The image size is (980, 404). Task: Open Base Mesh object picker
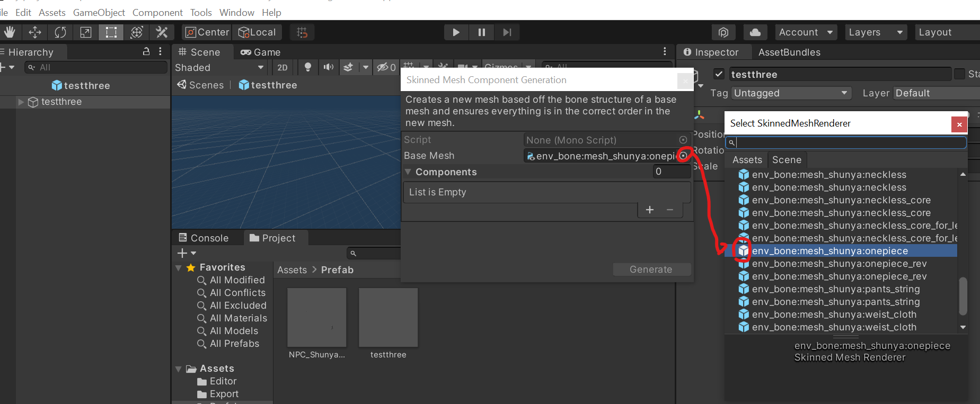(x=684, y=155)
